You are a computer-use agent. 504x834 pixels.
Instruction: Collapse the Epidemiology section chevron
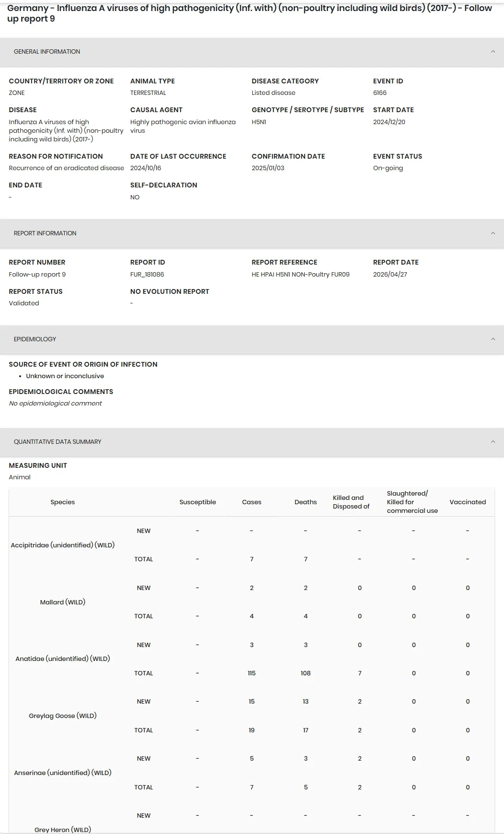pos(493,339)
